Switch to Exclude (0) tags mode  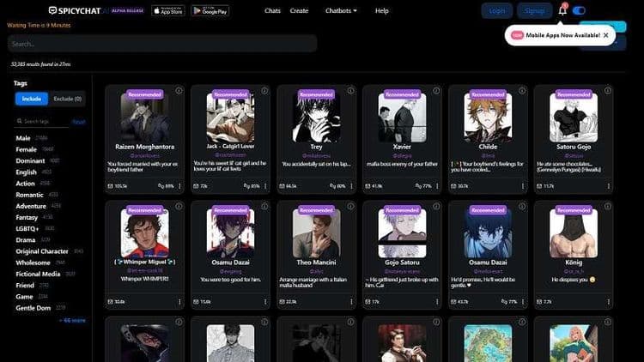(x=66, y=99)
